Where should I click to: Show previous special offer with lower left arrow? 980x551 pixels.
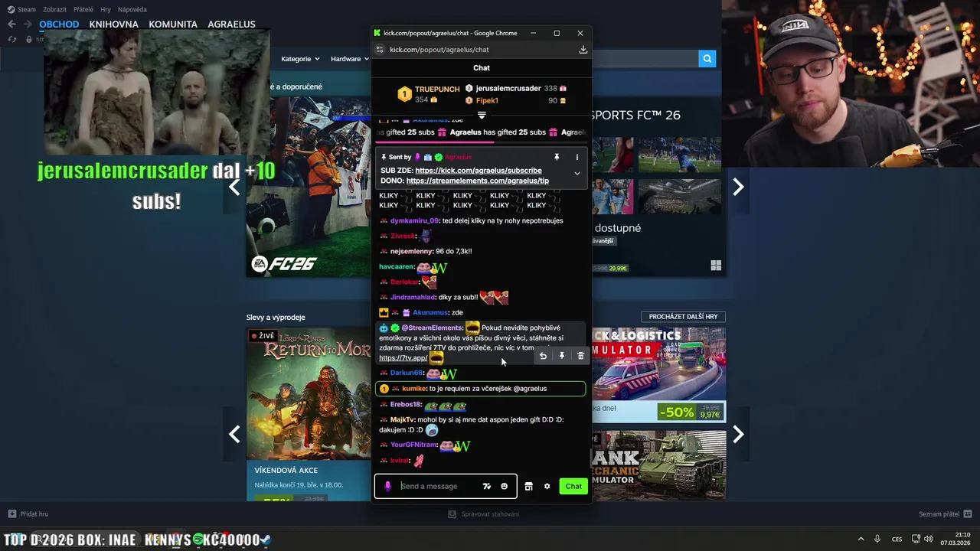coord(234,434)
